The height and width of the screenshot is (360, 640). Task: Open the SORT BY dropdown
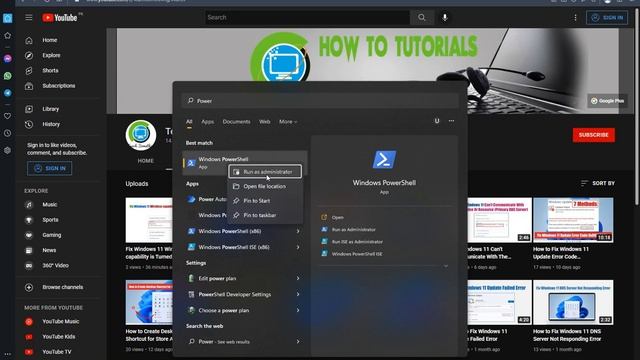click(598, 183)
